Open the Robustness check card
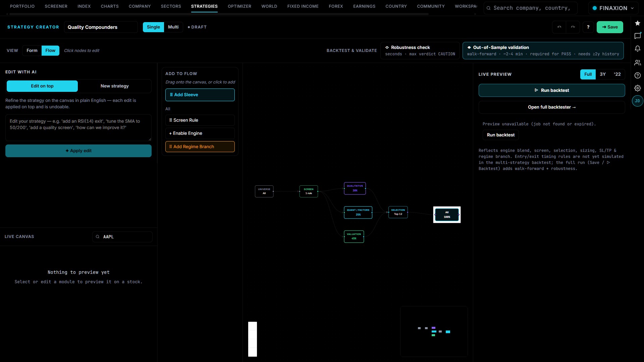 (420, 51)
